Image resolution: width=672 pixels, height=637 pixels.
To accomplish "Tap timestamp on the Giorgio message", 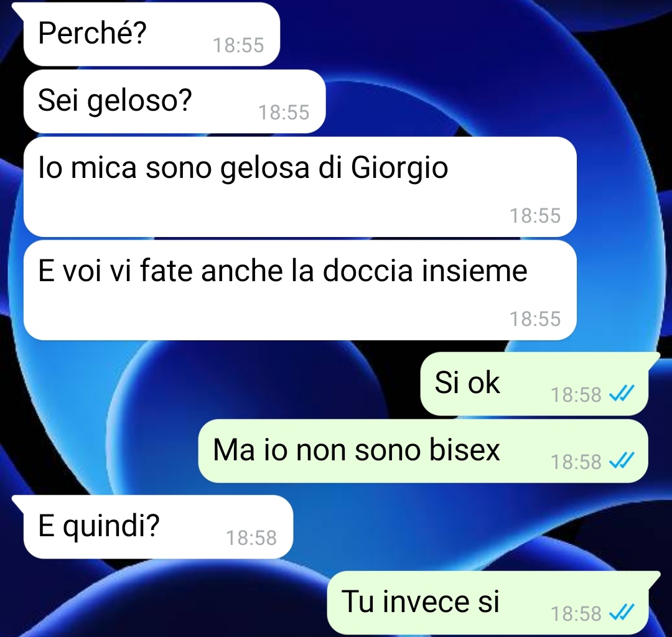I will pos(535,216).
